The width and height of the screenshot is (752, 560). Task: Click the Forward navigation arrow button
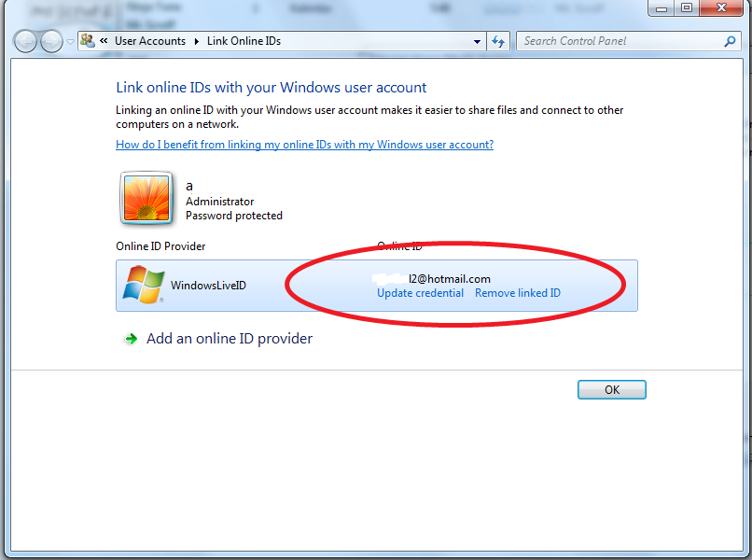tap(51, 41)
